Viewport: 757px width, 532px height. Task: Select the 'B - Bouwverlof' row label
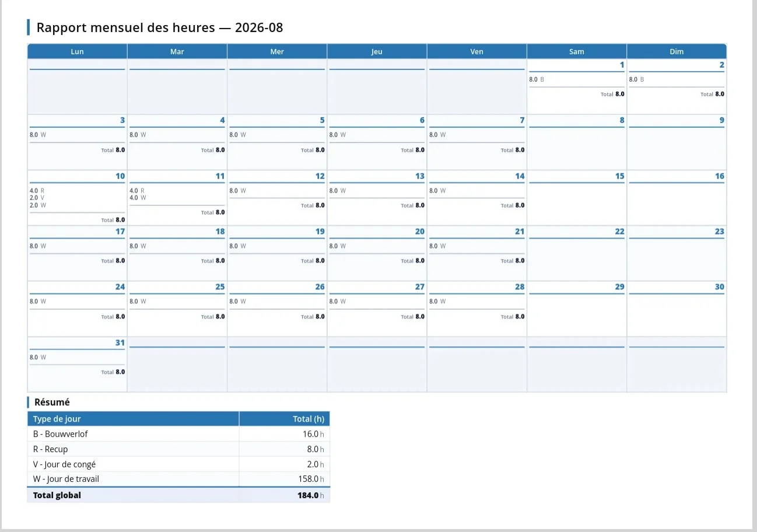[61, 434]
